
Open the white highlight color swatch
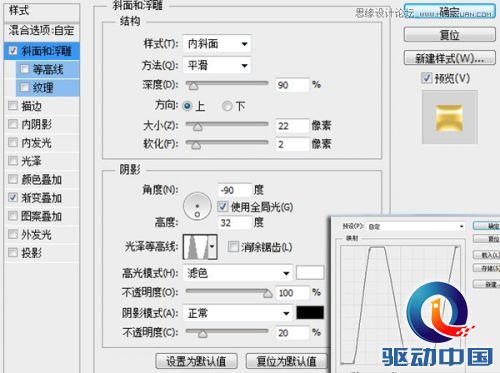click(x=310, y=273)
